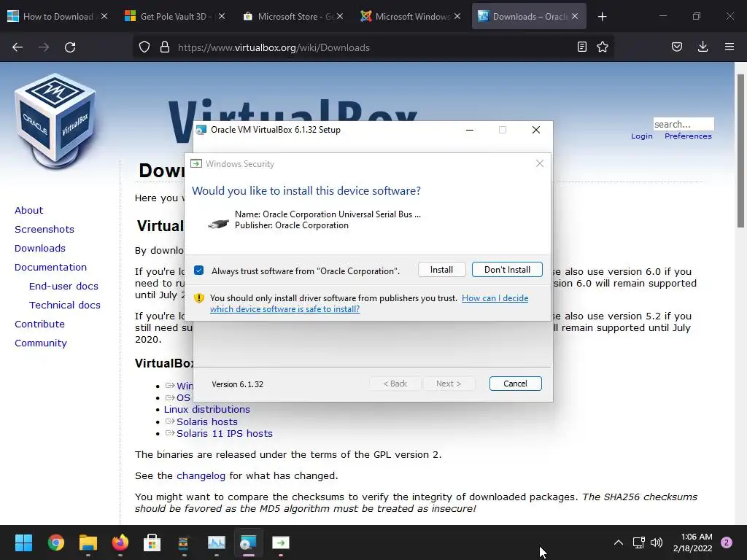Click the Don't Install button
This screenshot has height=560, width=747.
508,270
